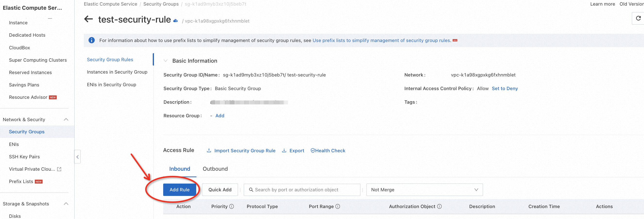644x219 pixels.
Task: Open the prefix lists help link
Action: (381, 40)
